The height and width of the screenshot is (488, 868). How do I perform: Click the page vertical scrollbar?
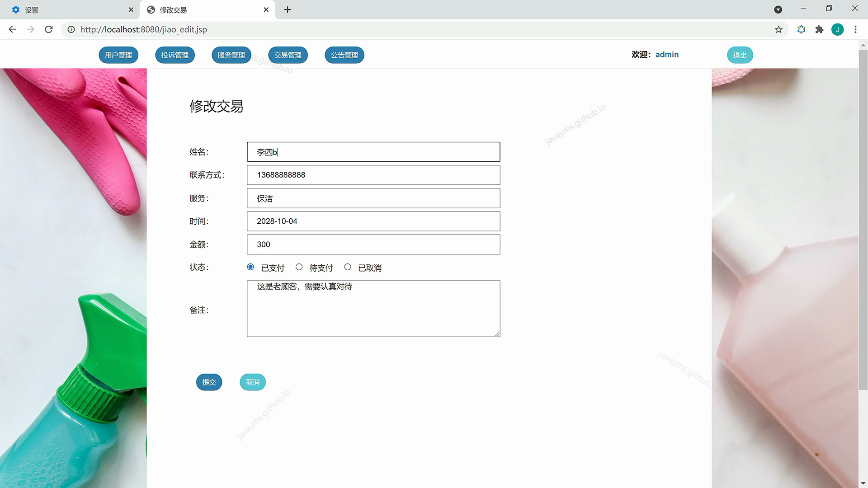click(863, 217)
